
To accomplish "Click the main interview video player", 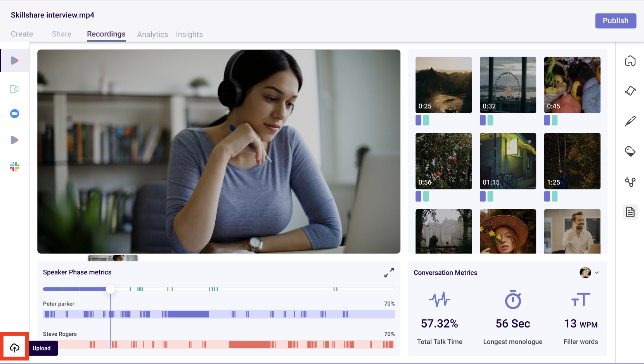I will [x=219, y=151].
